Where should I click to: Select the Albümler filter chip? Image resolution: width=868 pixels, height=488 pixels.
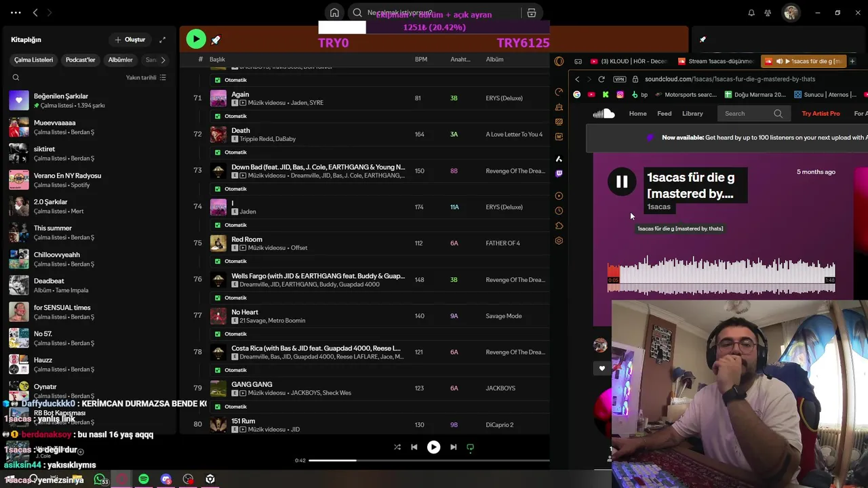pos(121,60)
